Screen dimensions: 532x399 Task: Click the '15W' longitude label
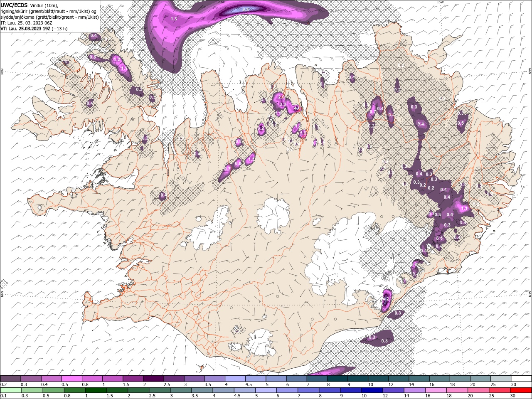point(440,2)
